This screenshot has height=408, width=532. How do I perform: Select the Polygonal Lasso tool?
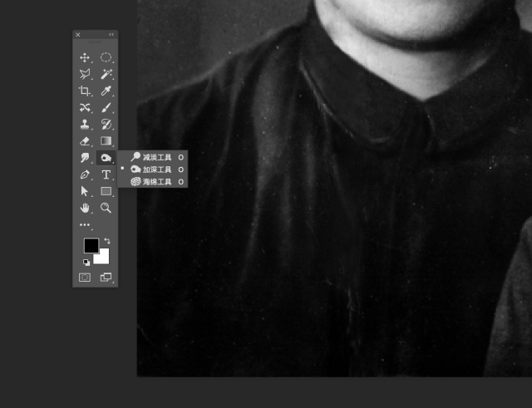pyautogui.click(x=84, y=74)
